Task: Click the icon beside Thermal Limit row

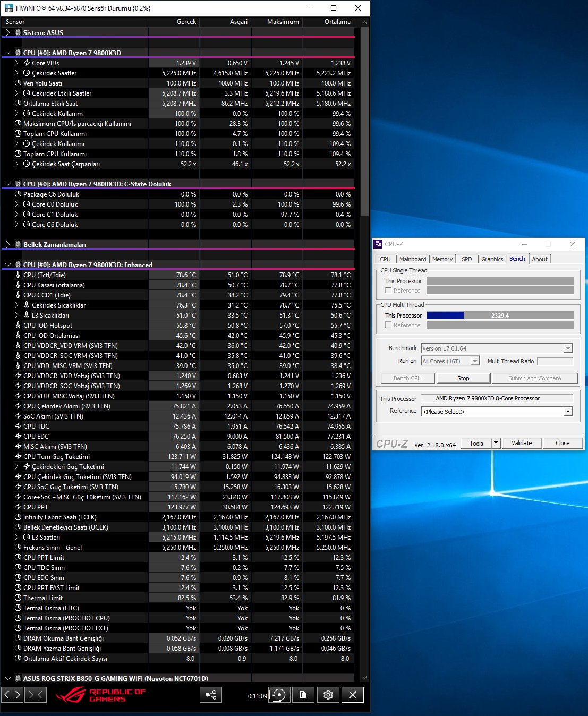Action: click(18, 598)
